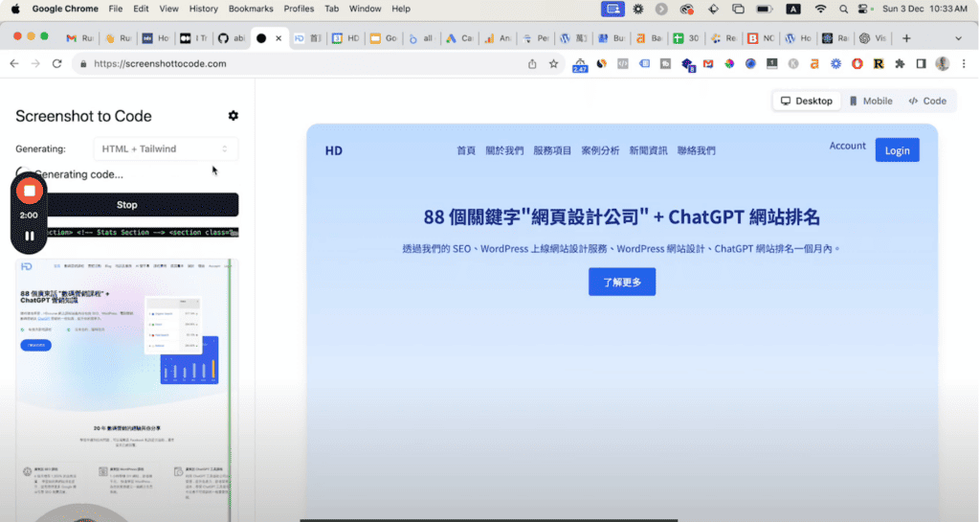
Task: Pause the screen recording
Action: point(30,236)
